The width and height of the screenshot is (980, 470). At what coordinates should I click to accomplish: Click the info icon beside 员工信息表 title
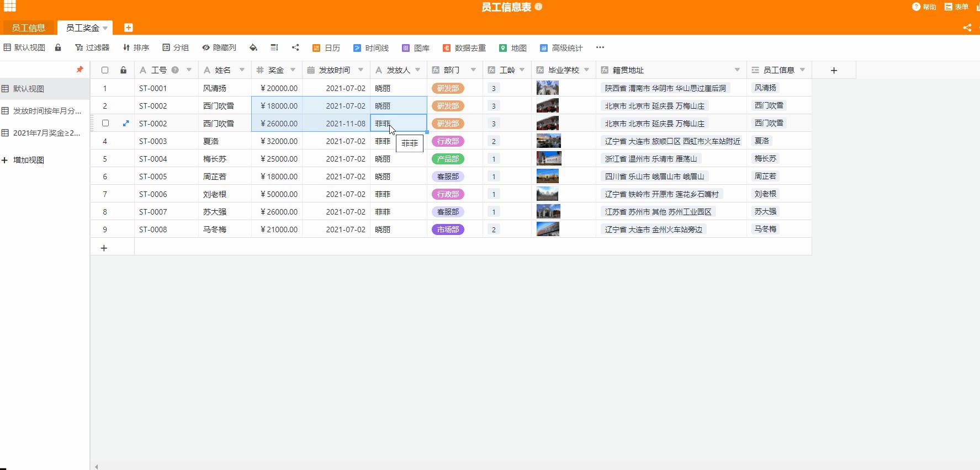538,7
